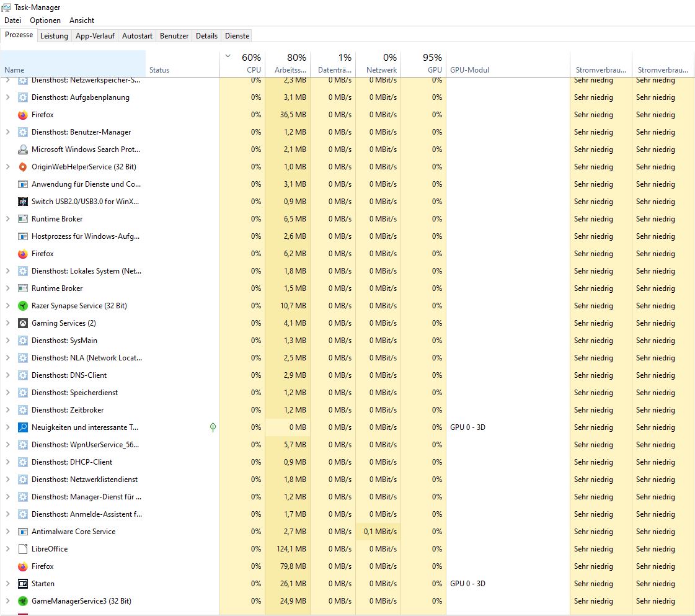Switch to the Leistung tab

coord(54,36)
